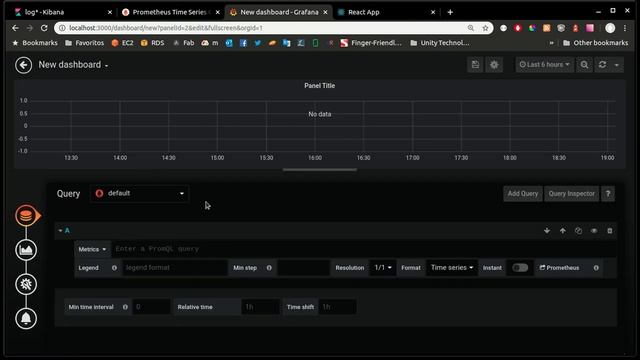Viewport: 640px width, 360px height.
Task: Open the Visualization chart tab icon
Action: pos(26,250)
